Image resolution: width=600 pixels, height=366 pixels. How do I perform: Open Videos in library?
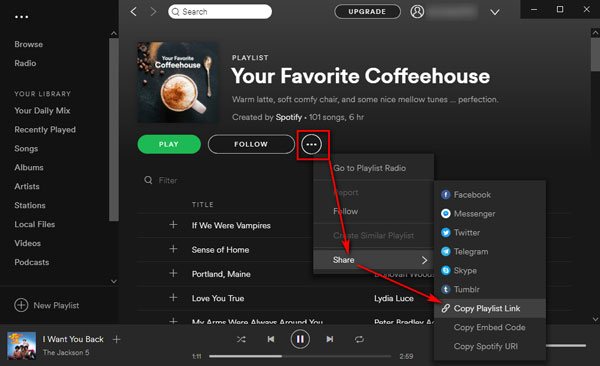(28, 243)
